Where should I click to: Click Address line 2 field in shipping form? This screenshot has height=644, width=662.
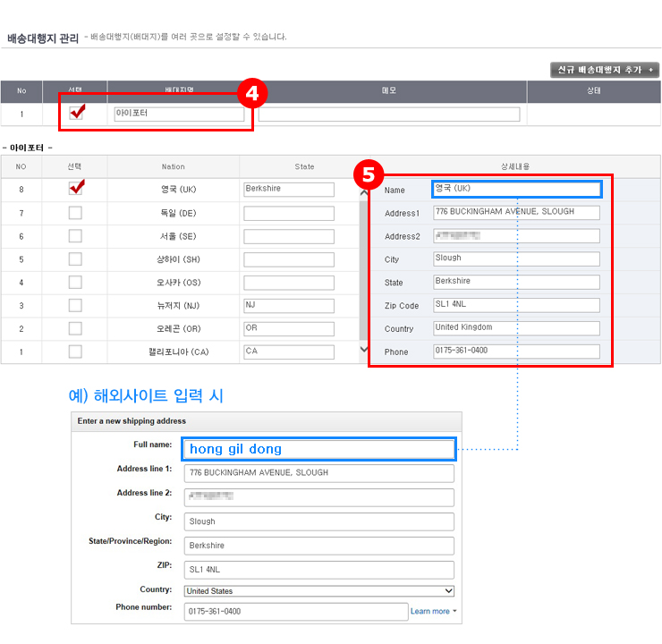point(319,497)
